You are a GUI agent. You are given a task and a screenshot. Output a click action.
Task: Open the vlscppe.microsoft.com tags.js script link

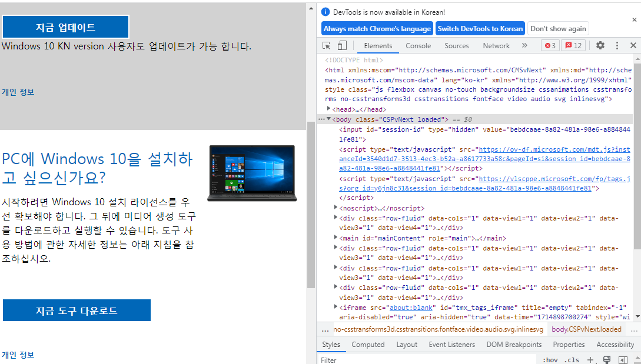tap(484, 183)
